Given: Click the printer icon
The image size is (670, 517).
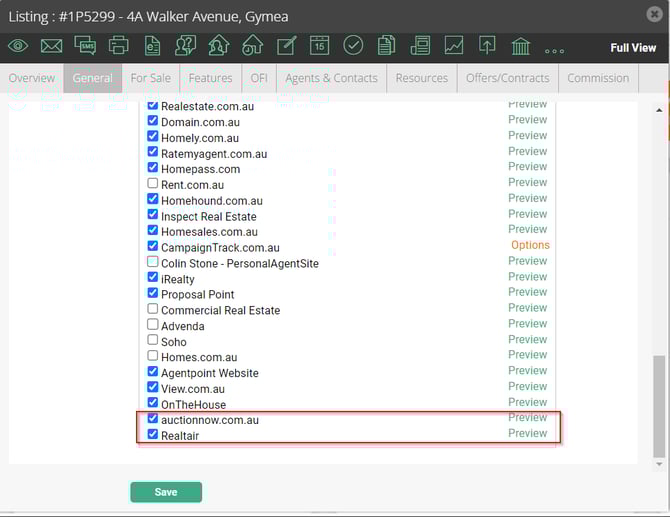Looking at the screenshot, I should click(118, 45).
